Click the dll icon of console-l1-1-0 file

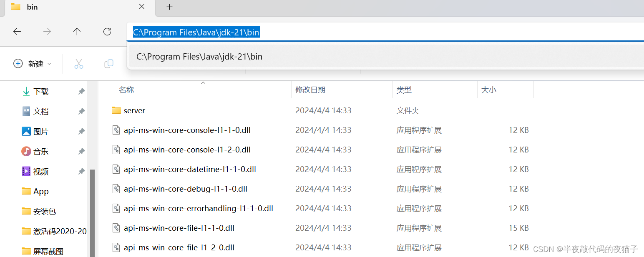click(116, 130)
